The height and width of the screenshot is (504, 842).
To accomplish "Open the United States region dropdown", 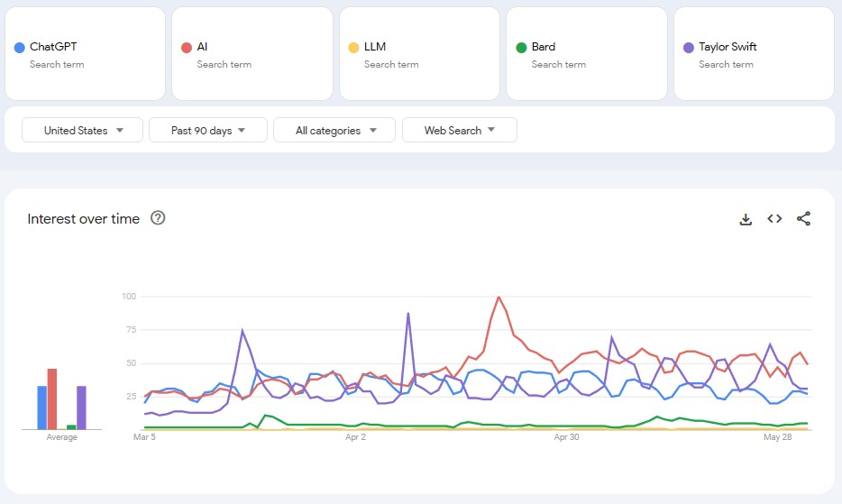I will (x=82, y=130).
